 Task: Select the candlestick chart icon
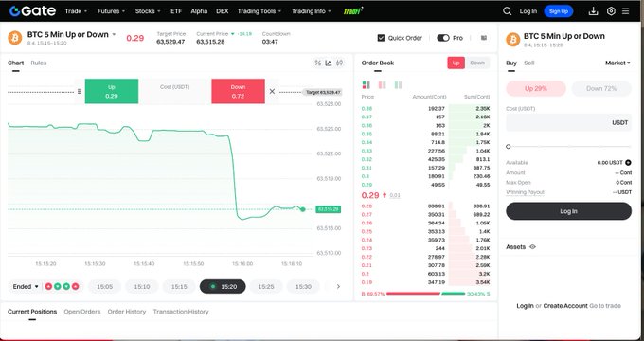340,63
